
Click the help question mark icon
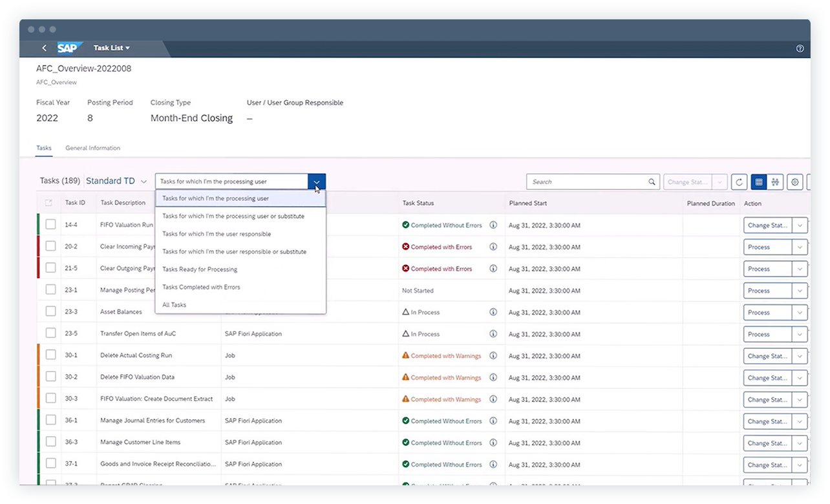point(800,48)
